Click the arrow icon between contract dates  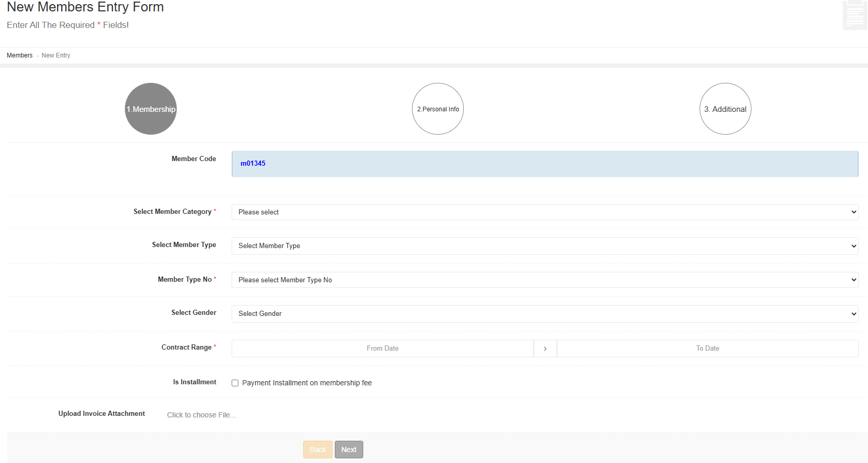(x=545, y=349)
